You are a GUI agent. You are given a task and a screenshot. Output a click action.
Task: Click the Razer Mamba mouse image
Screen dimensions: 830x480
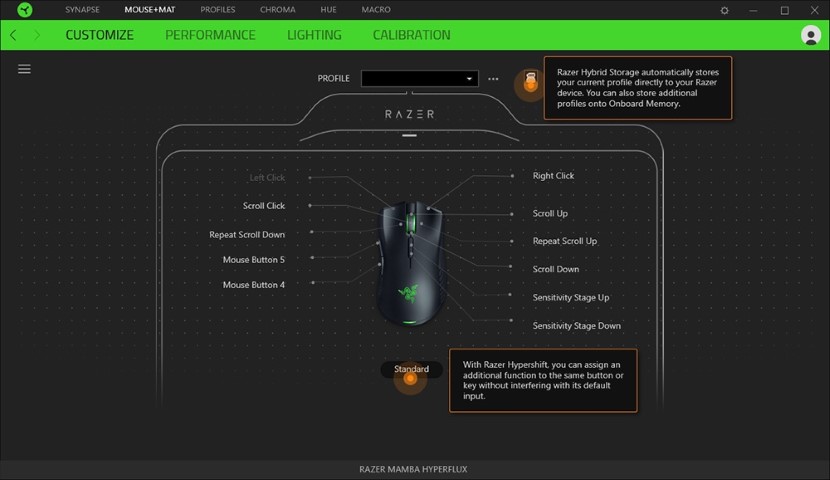coord(410,263)
